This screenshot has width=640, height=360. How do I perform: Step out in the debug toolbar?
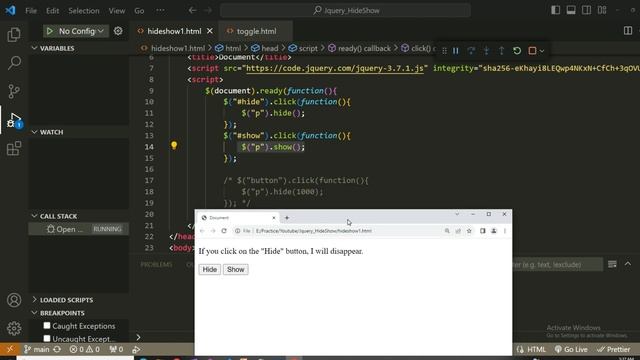(502, 51)
